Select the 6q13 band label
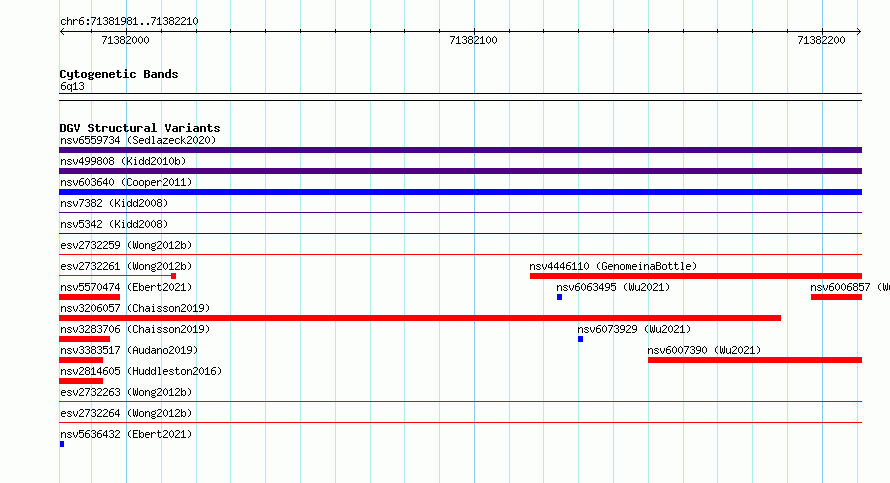This screenshot has height=483, width=890. pos(72,86)
